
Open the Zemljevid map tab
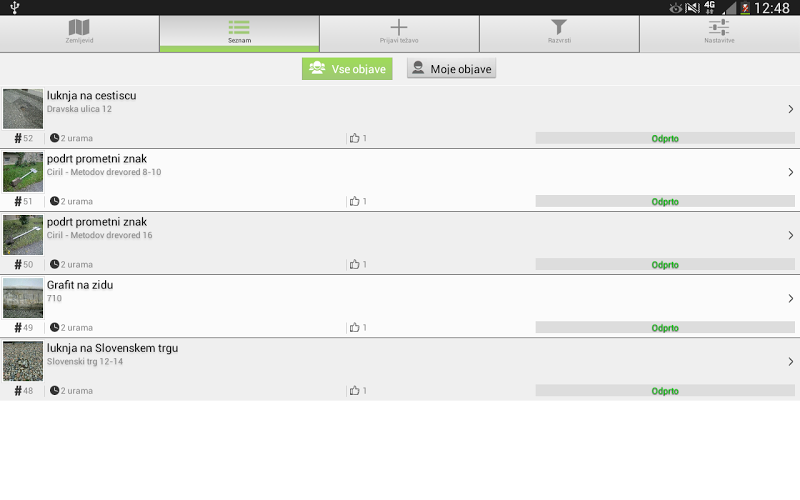(79, 33)
